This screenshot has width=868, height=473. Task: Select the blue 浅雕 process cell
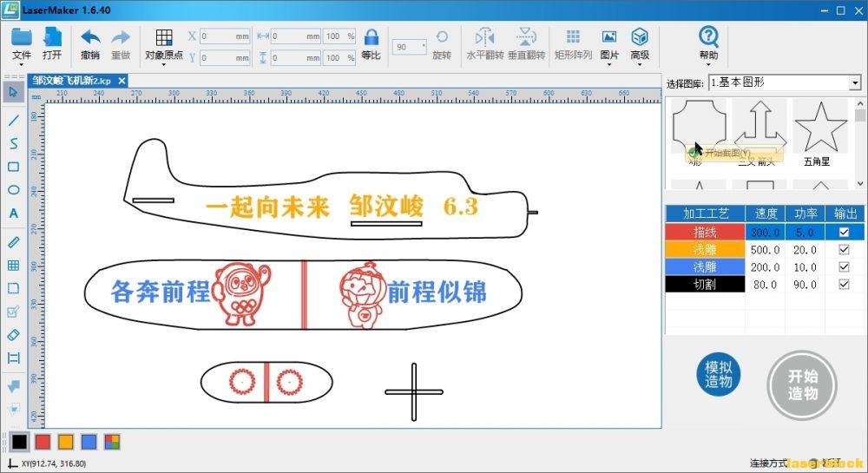click(705, 266)
